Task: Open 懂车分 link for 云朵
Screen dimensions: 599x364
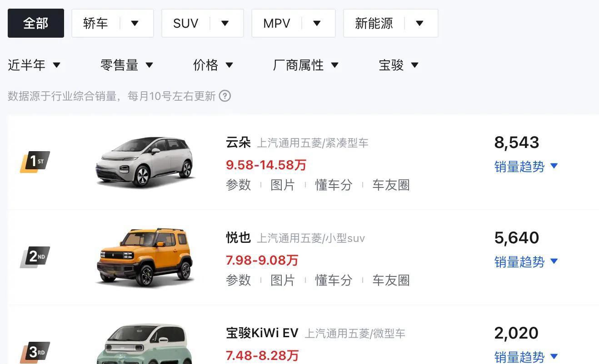Action: click(x=334, y=185)
